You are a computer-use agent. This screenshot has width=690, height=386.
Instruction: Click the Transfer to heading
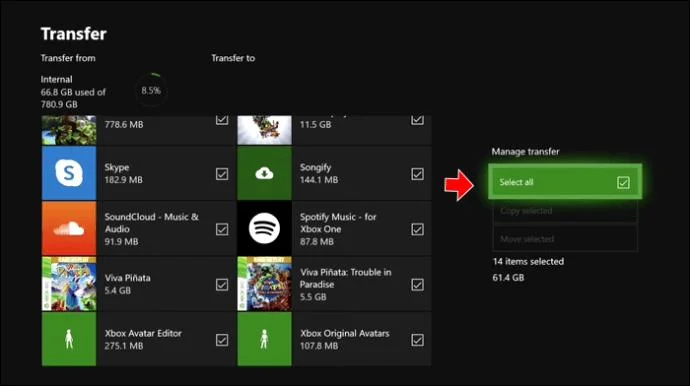click(233, 58)
